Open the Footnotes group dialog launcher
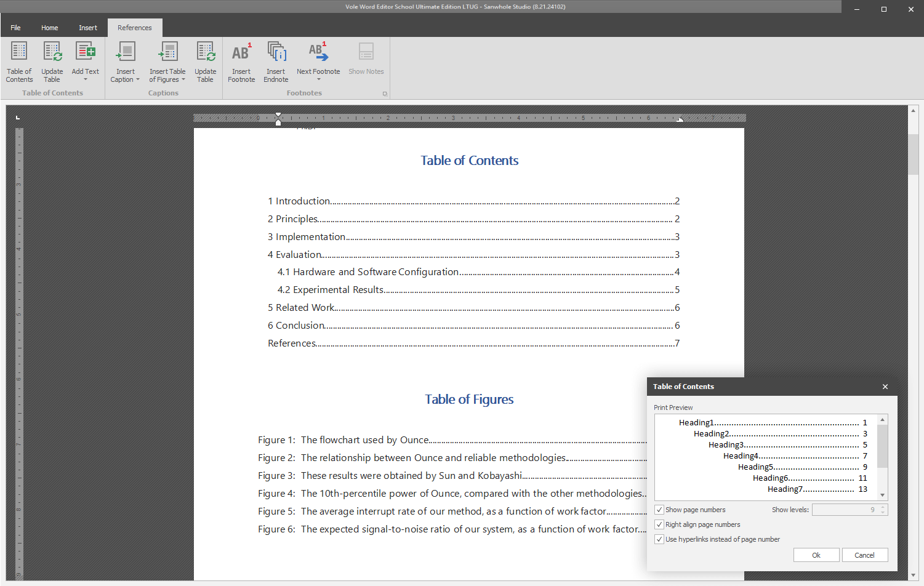Screen dimensions: 924x586 [x=385, y=94]
